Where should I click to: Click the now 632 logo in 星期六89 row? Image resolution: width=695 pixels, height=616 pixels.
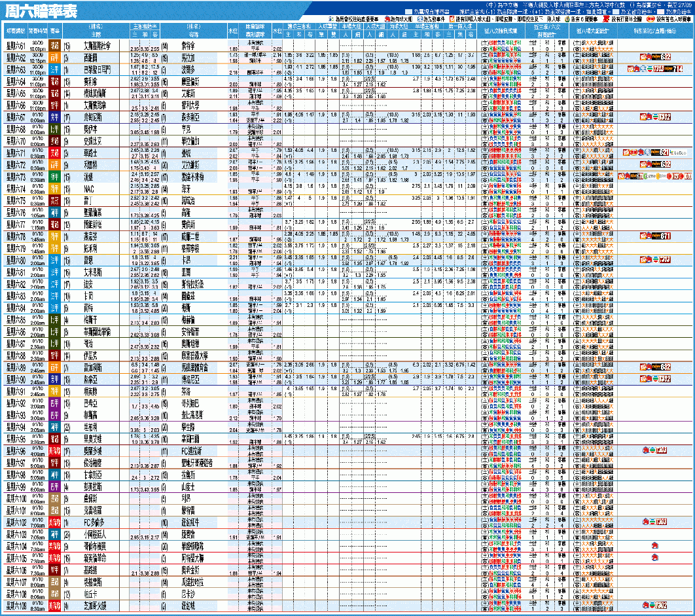tap(661, 367)
